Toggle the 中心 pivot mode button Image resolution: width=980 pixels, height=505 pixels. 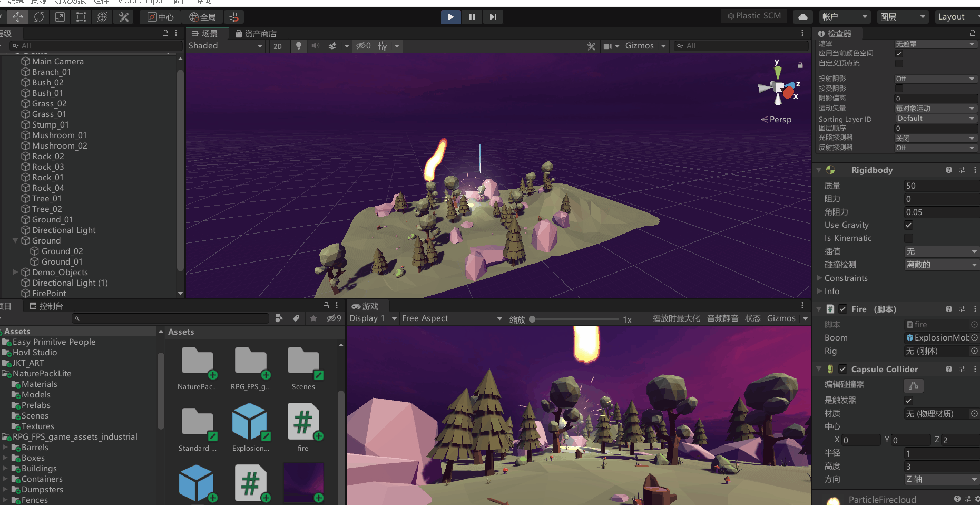(x=161, y=17)
